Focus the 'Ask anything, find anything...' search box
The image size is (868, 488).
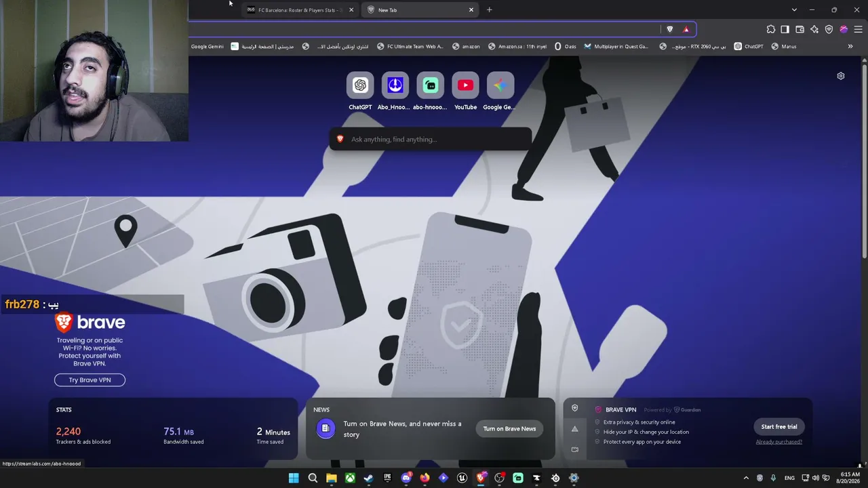tap(431, 139)
